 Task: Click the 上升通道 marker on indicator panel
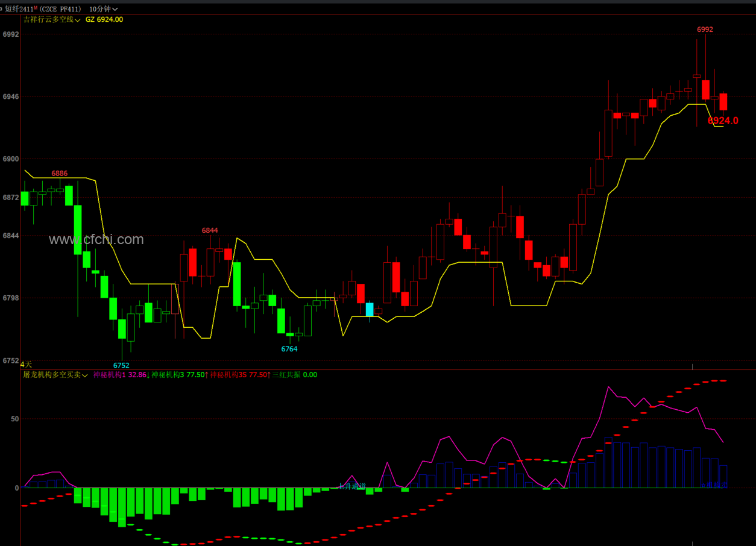(352, 486)
